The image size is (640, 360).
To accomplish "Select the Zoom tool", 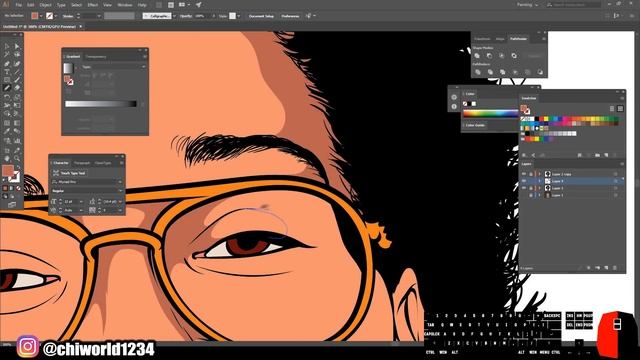I will pos(17,158).
